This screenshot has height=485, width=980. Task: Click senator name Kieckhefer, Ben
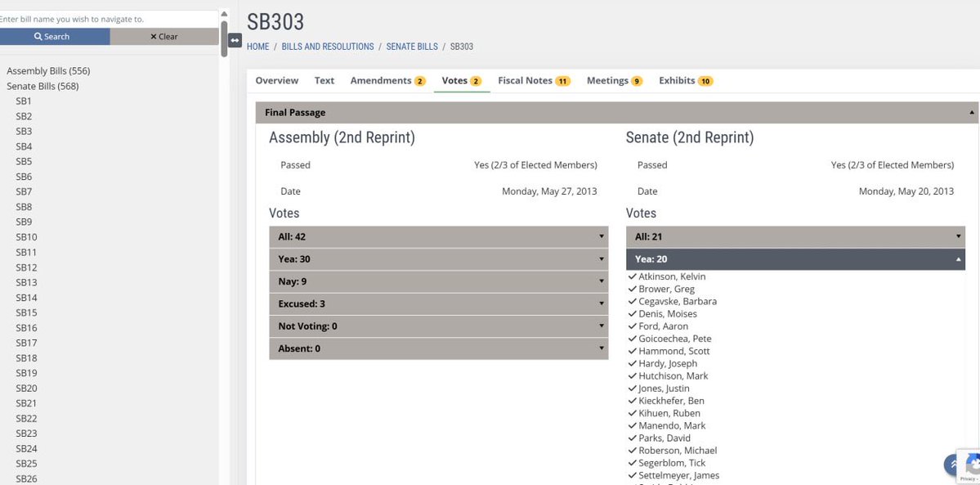coord(671,401)
